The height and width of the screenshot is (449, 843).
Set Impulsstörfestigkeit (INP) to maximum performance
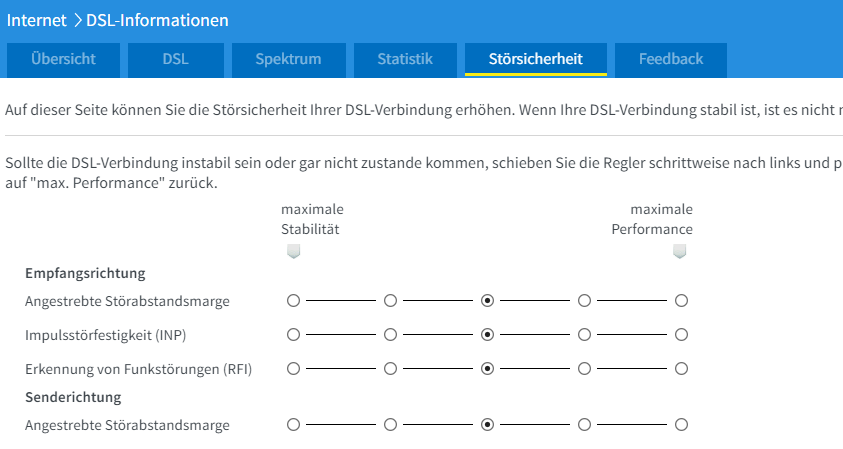(682, 335)
